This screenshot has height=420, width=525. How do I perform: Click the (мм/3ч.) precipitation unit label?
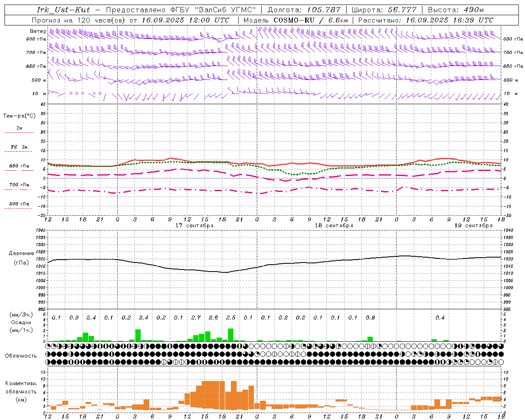click(21, 315)
